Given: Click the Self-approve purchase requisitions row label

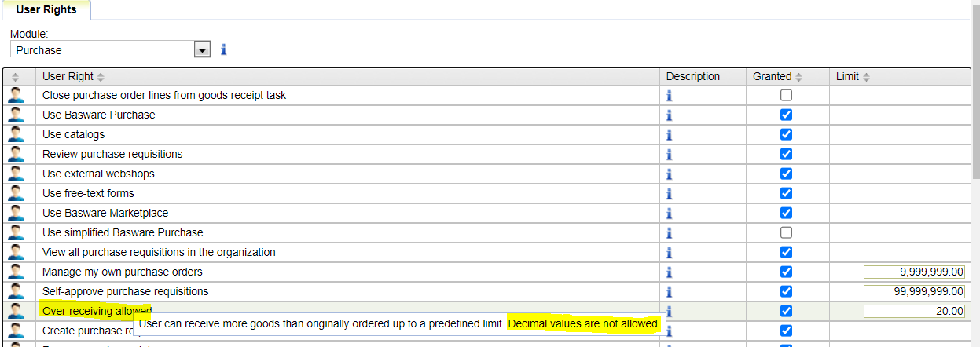Looking at the screenshot, I should [125, 291].
